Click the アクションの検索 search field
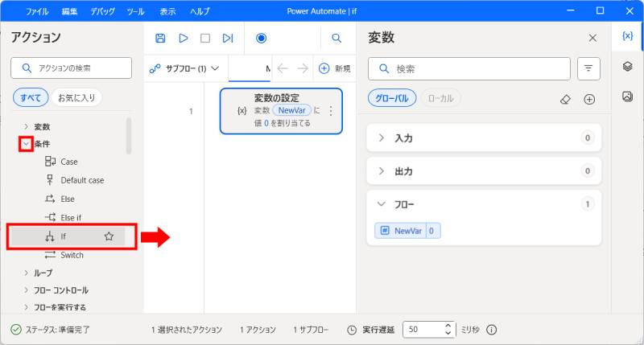 72,68
